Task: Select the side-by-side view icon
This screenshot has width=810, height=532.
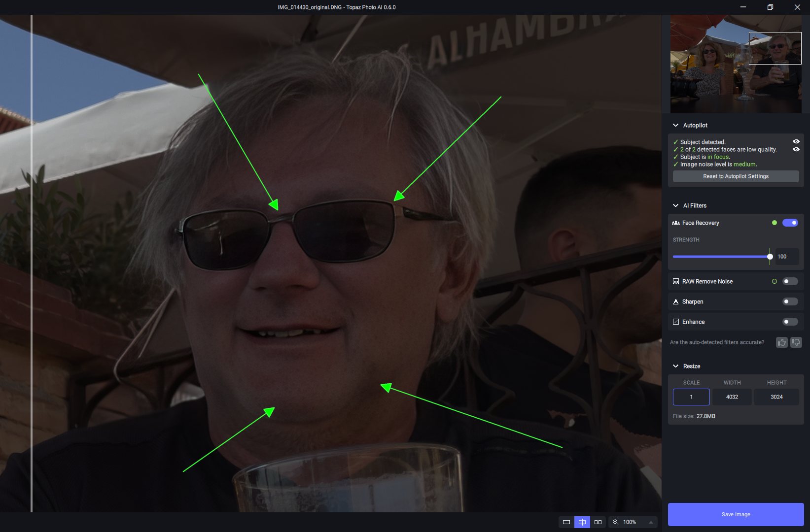Action: (x=598, y=522)
